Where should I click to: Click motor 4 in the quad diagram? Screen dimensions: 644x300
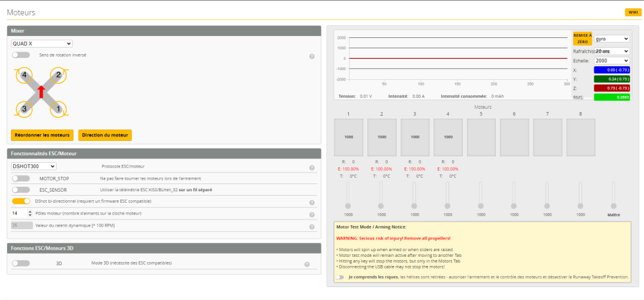click(24, 76)
